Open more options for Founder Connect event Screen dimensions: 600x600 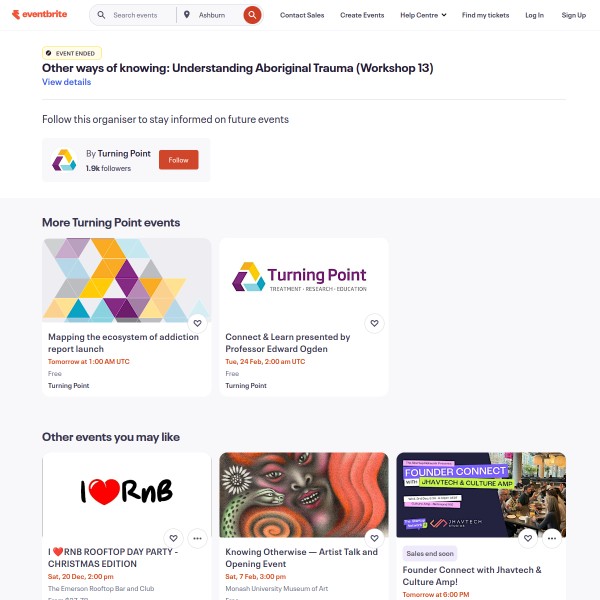[552, 538]
